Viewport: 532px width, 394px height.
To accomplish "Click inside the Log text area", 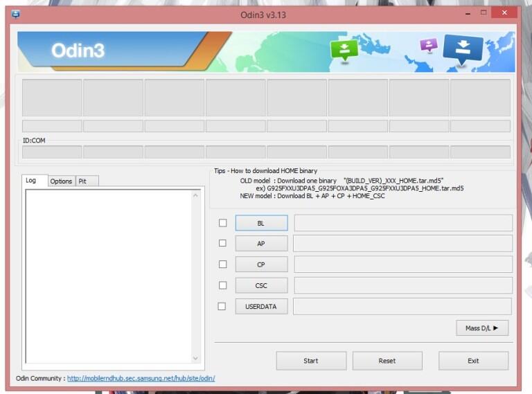I will click(109, 276).
